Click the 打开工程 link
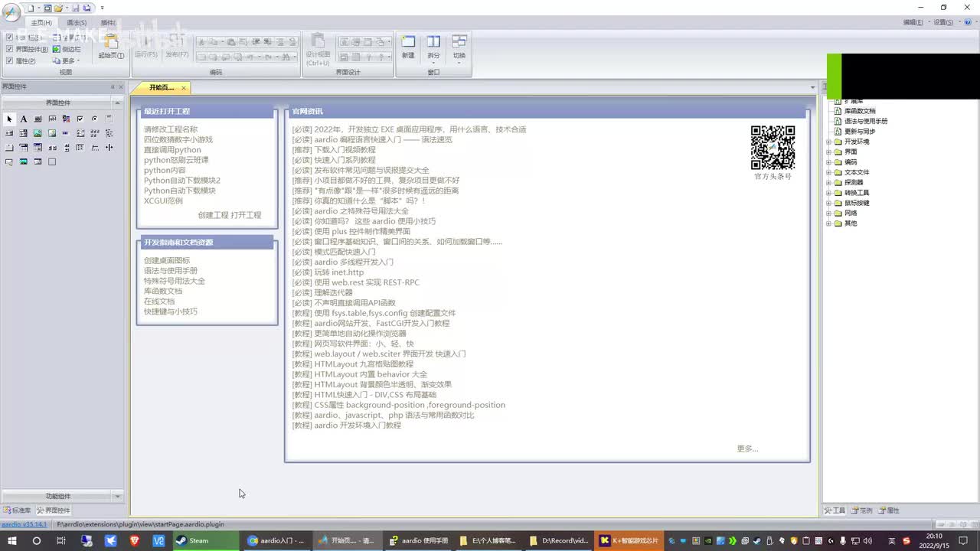 tap(246, 215)
